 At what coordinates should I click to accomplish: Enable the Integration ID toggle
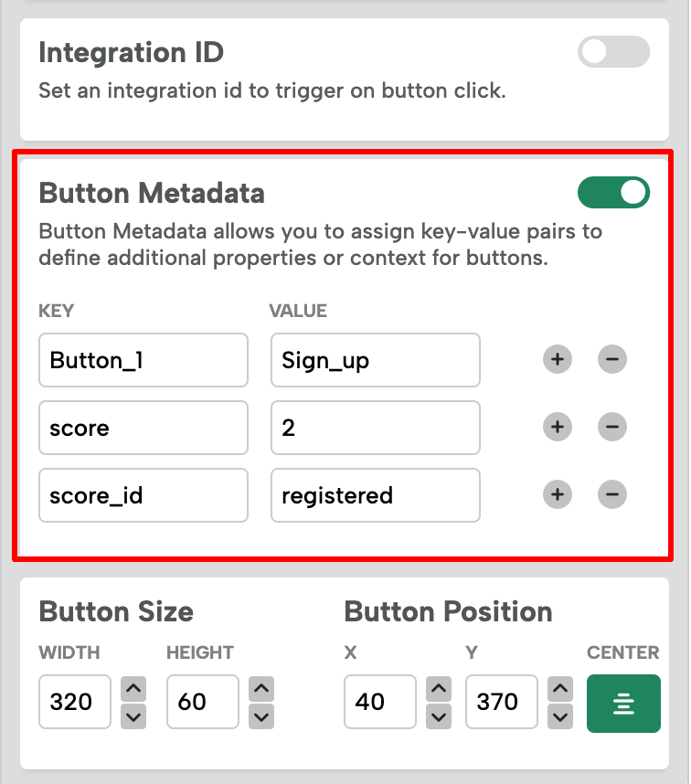613,52
